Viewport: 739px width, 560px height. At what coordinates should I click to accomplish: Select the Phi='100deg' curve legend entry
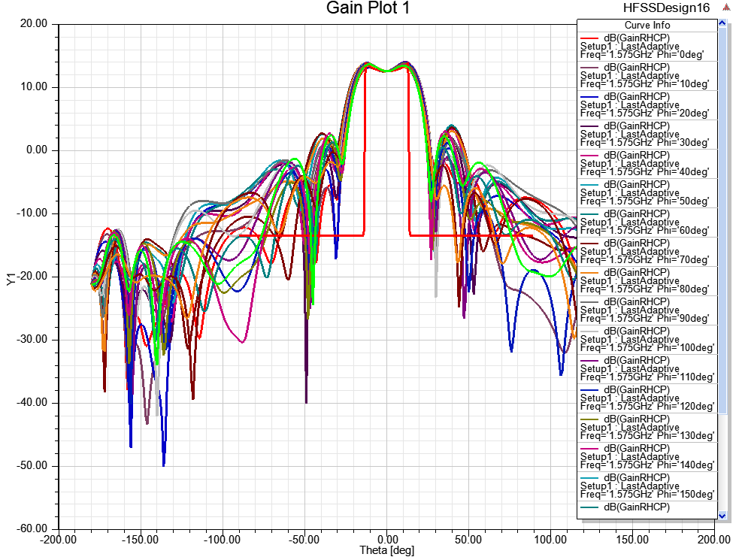(x=647, y=339)
